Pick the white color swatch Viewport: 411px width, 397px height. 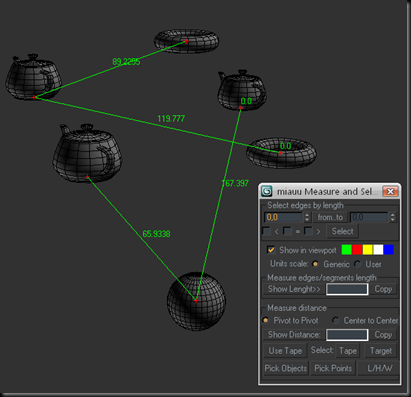click(378, 250)
